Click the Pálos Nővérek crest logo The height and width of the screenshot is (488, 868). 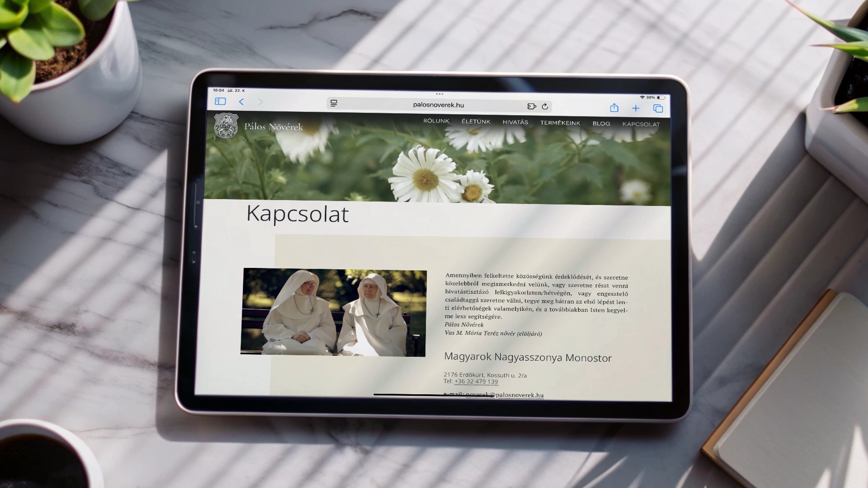(x=226, y=125)
